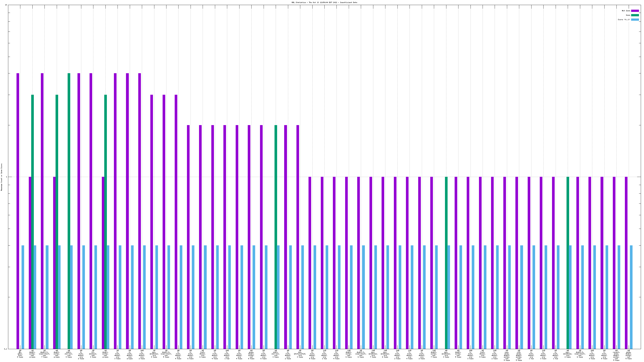Click the dnsbl-3.uceprotect.net 7 hops label
This screenshot has width=644, height=362.
44,354
